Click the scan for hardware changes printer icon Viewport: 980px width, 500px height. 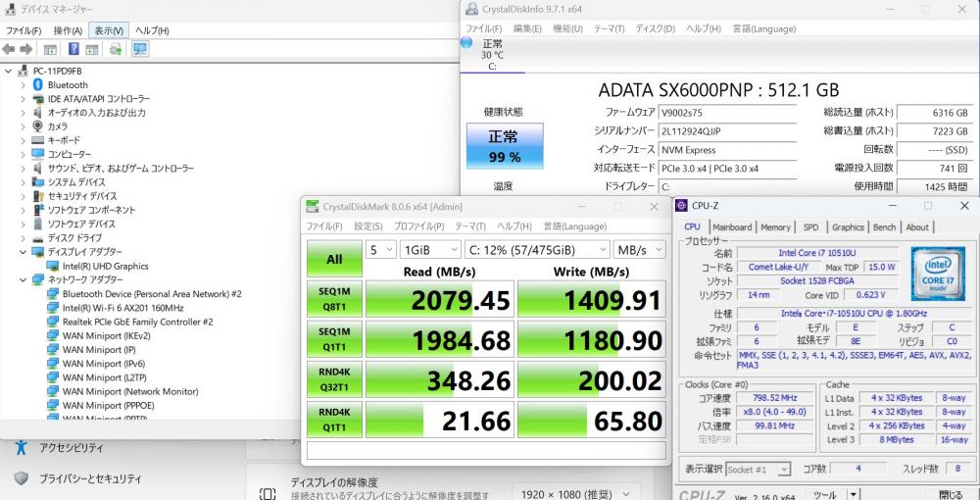click(116, 49)
